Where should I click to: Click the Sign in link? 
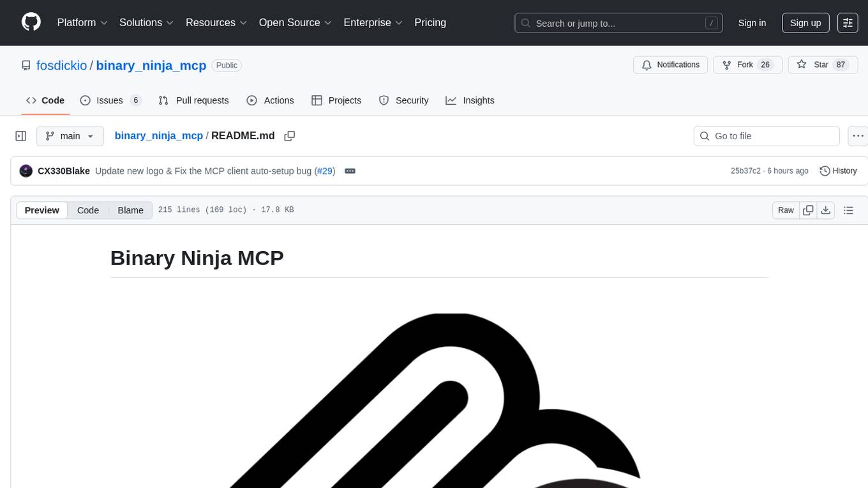(752, 23)
